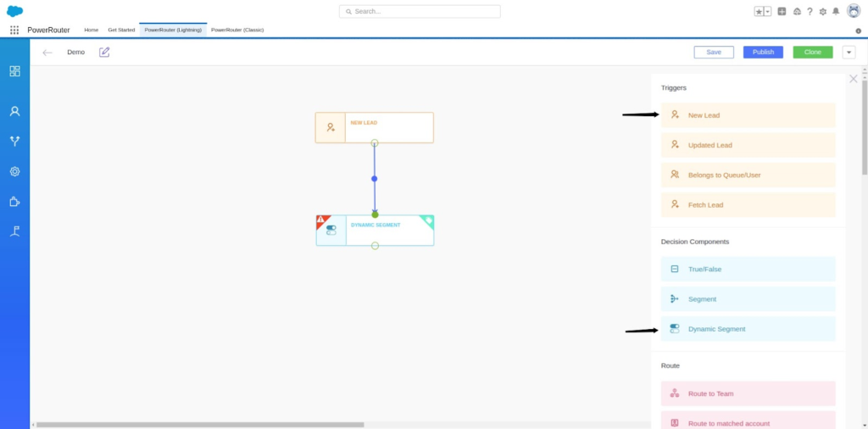Viewport: 868px width, 429px height.
Task: Click the edit pencil icon beside Demo
Action: 104,52
